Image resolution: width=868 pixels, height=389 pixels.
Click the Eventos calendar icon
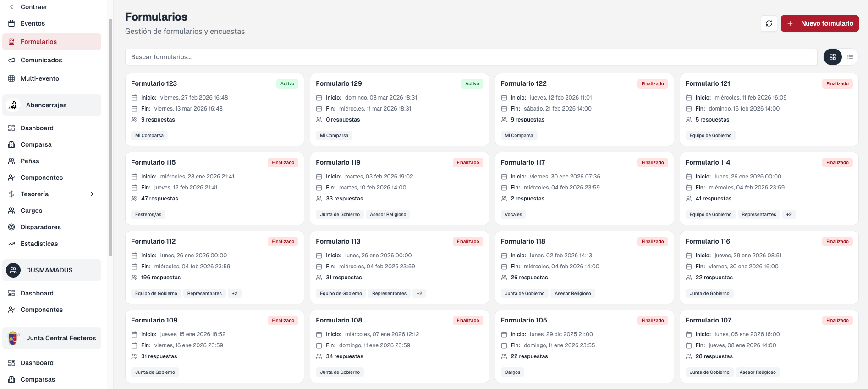tap(11, 23)
